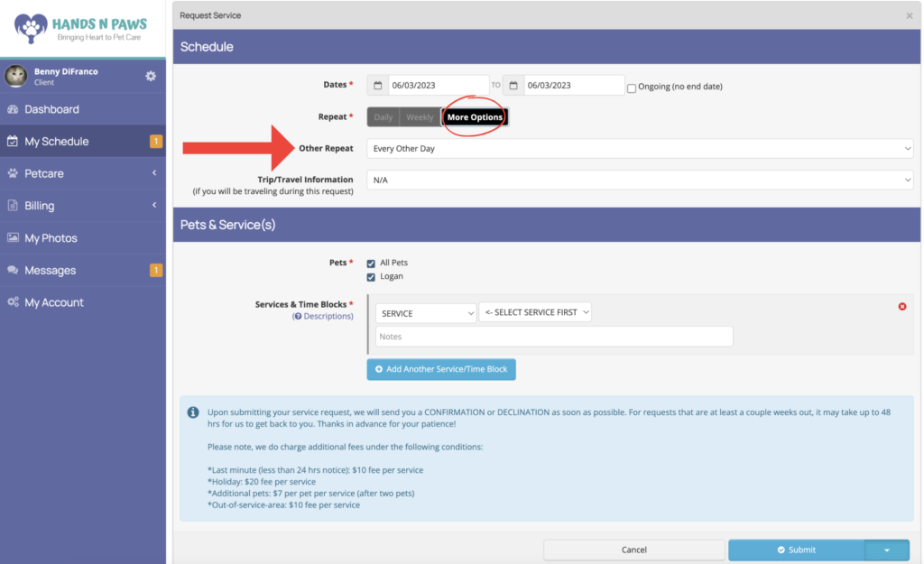
Task: Click into the Notes text field
Action: click(x=554, y=337)
